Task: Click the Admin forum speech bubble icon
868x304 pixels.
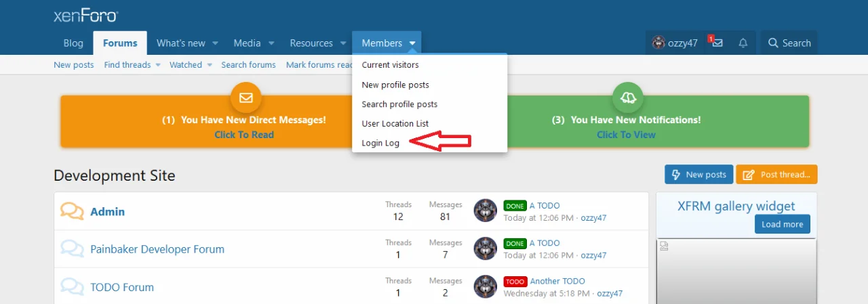Action: point(72,211)
